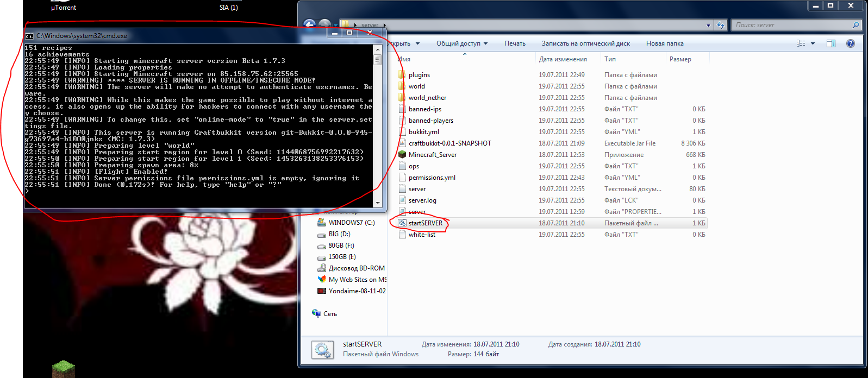Click the refresh button beside address bar

click(x=721, y=25)
